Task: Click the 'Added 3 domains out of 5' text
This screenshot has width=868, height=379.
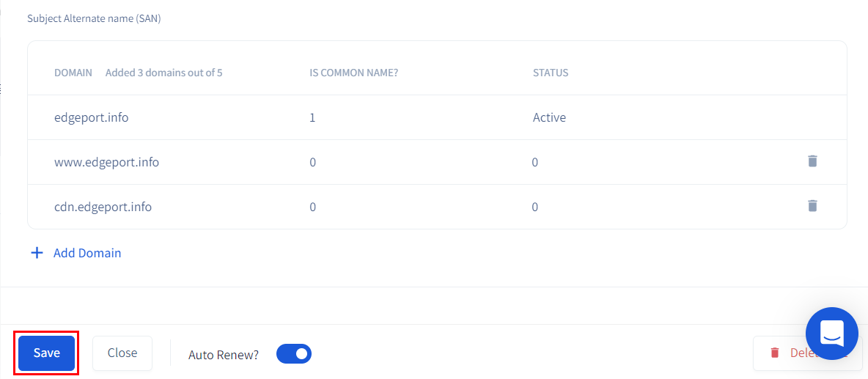Action: (163, 73)
